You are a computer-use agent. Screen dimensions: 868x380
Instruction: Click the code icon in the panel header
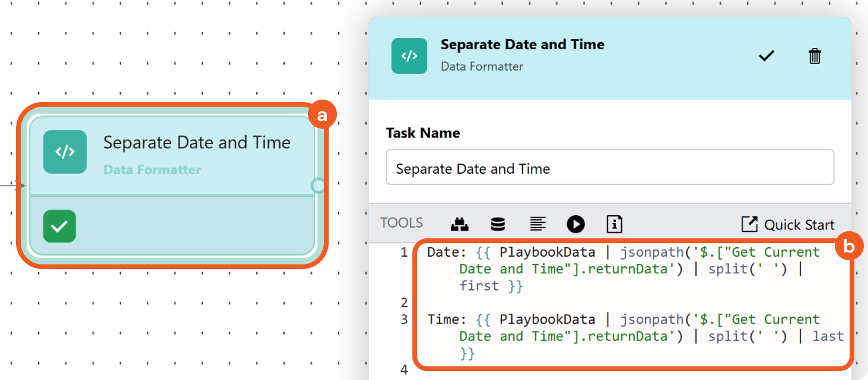(x=409, y=56)
